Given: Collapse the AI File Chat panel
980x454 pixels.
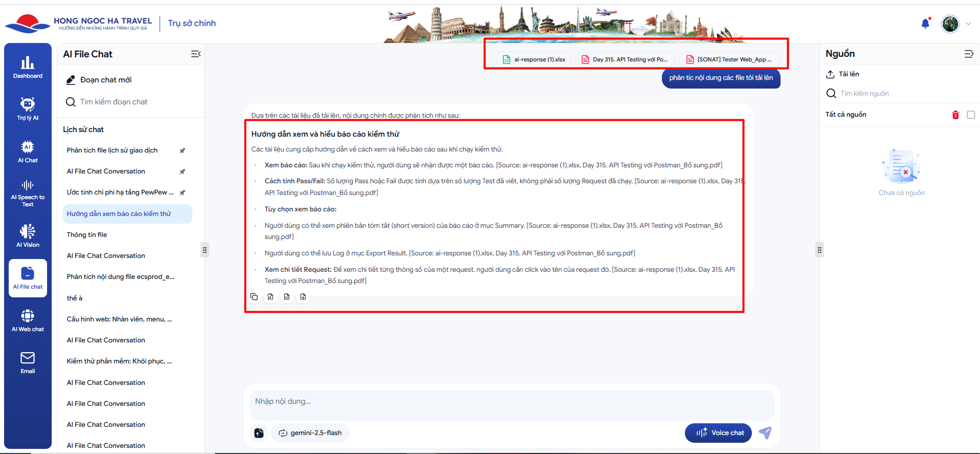Looking at the screenshot, I should 196,54.
